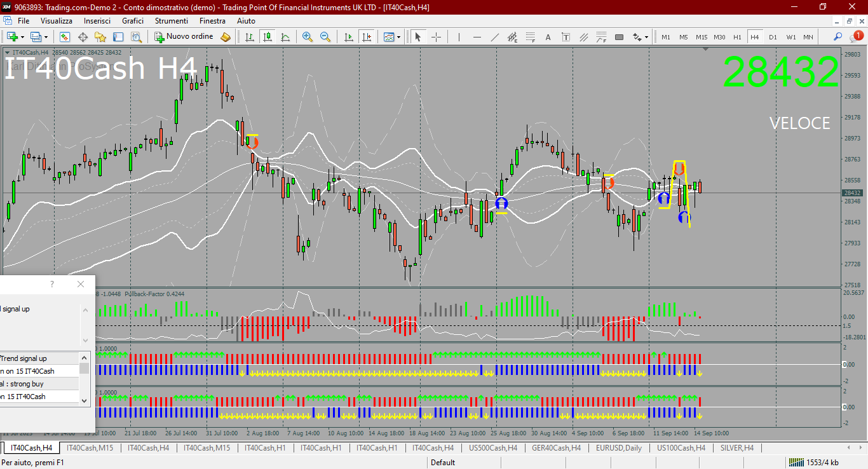Select the horizontal line drawing tool
The height and width of the screenshot is (469, 868).
(477, 37)
